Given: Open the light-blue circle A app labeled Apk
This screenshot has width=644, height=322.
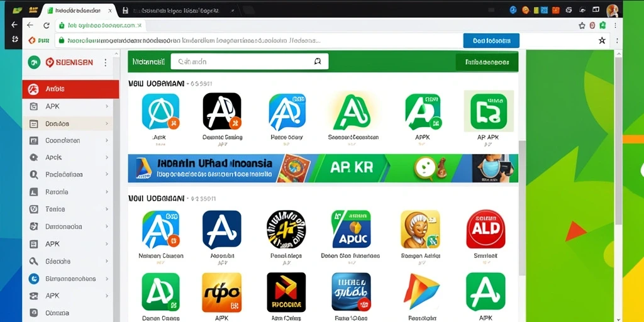Looking at the screenshot, I should click(160, 112).
